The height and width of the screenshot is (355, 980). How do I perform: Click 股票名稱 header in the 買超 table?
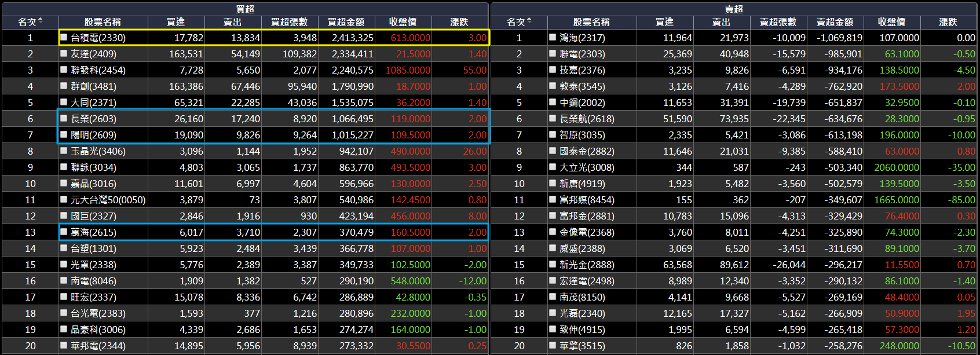(x=103, y=22)
